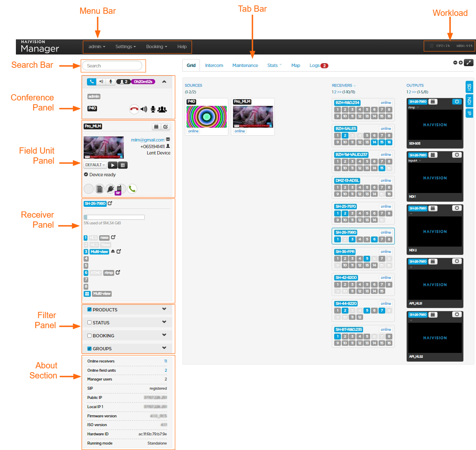Hang up the P40 conference call
The width and height of the screenshot is (476, 450).
coord(134,109)
